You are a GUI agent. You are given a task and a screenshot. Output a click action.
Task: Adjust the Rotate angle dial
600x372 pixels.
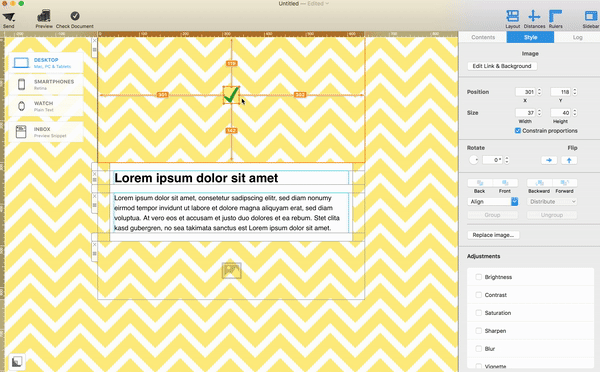[474, 160]
